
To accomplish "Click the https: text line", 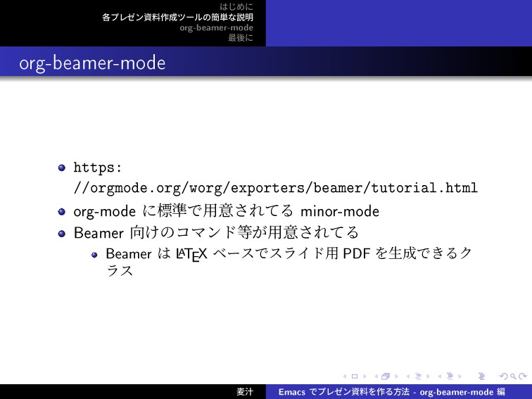I will coord(98,167).
